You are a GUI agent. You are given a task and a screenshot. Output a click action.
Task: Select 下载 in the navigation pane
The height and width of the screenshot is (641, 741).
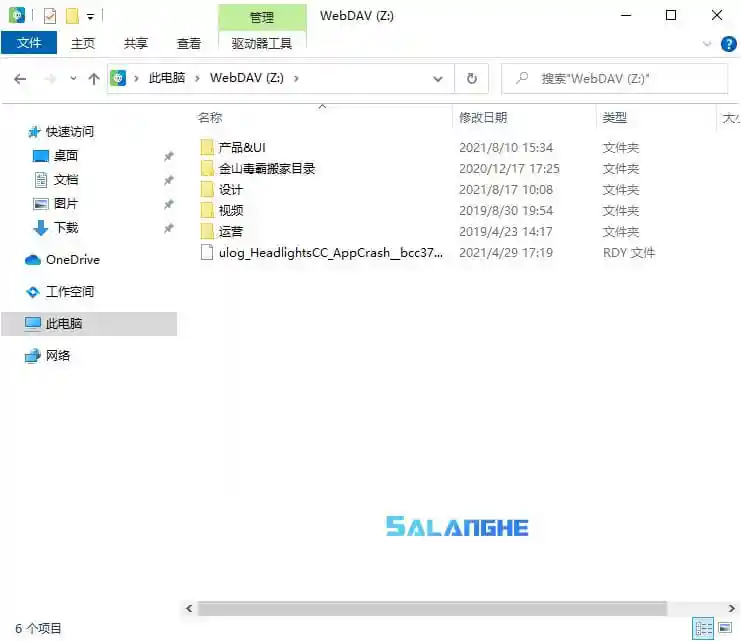pyautogui.click(x=66, y=228)
